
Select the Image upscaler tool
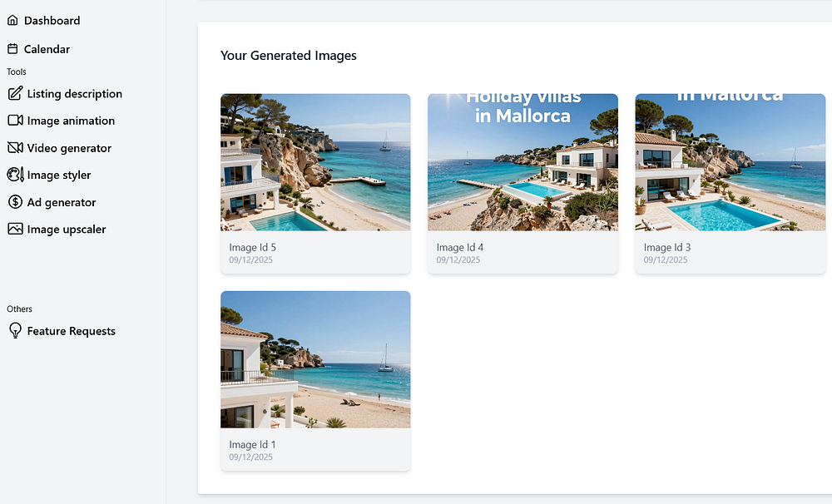[x=67, y=230]
